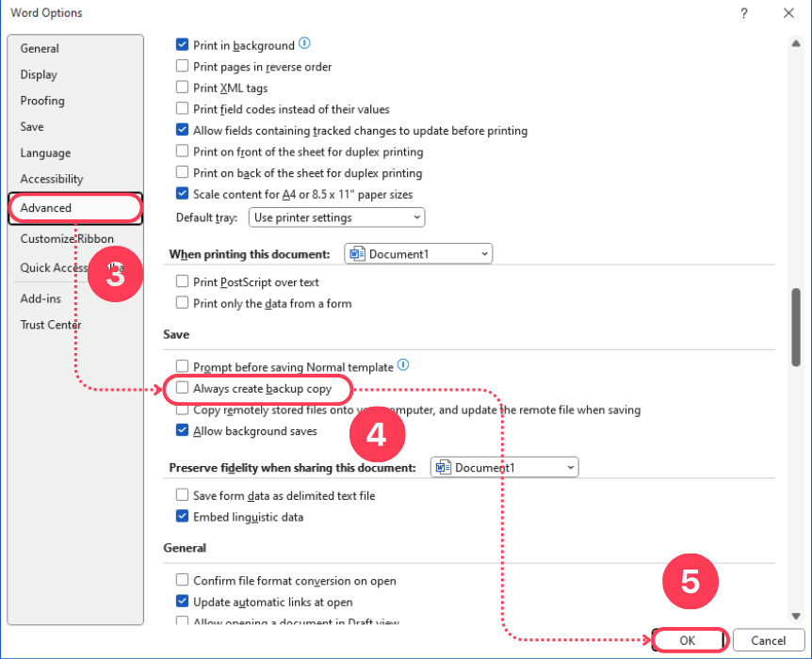Open the Help question mark
Screen dimensions: 812x659
743,13
